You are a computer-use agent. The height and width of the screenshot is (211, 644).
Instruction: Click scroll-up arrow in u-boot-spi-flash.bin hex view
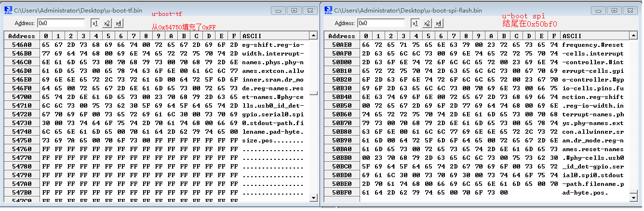click(x=634, y=36)
